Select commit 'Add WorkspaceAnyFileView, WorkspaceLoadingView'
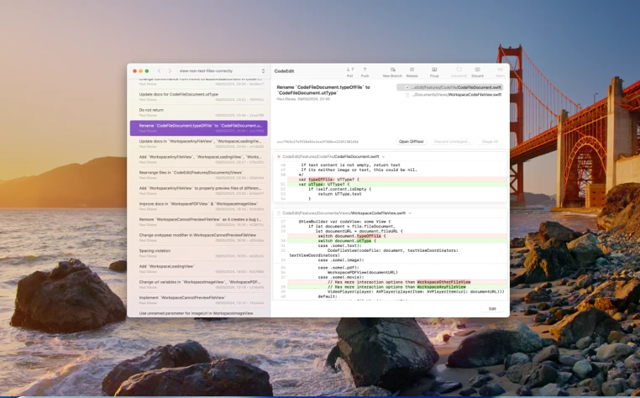 pos(199,160)
